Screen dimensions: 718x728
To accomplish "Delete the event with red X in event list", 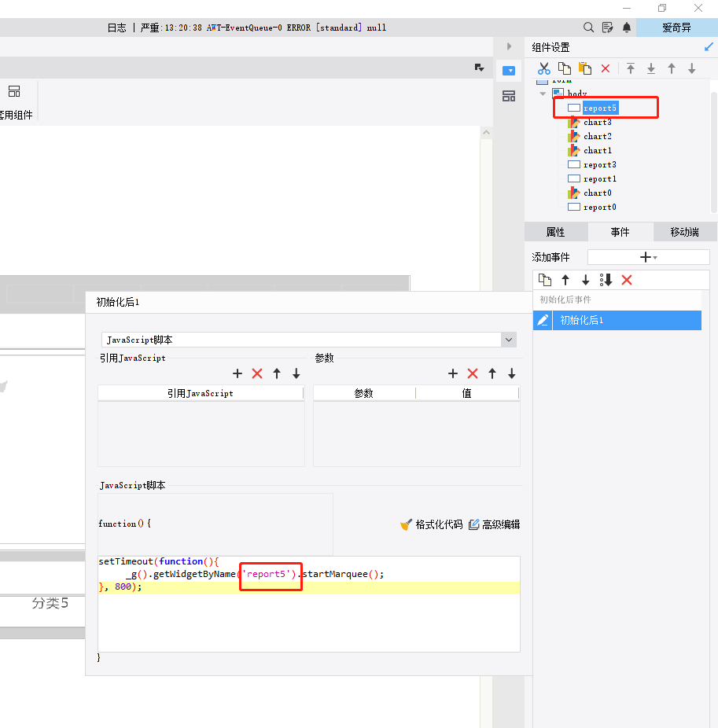I will [x=627, y=280].
